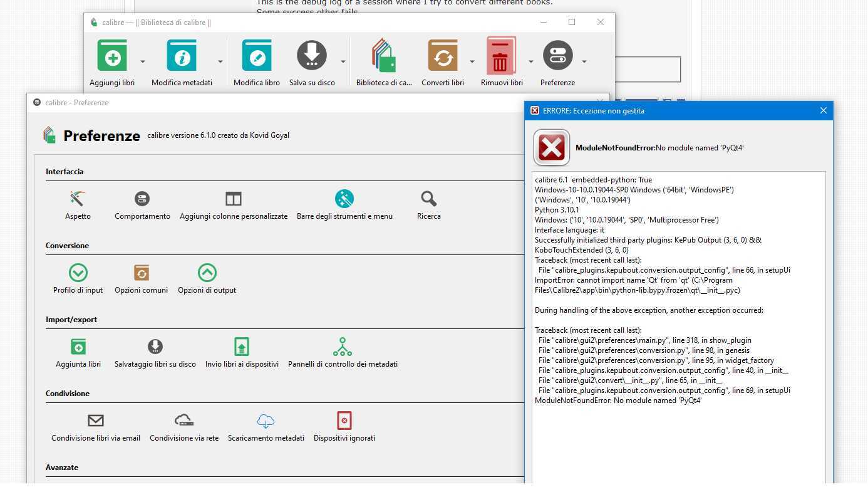Click the 'Interface language: it' line
868x487 pixels.
[570, 230]
